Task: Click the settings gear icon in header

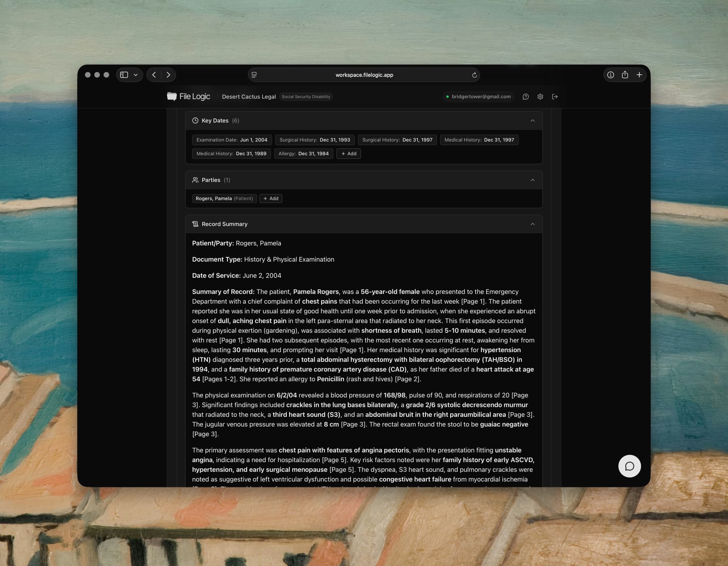Action: 540,97
